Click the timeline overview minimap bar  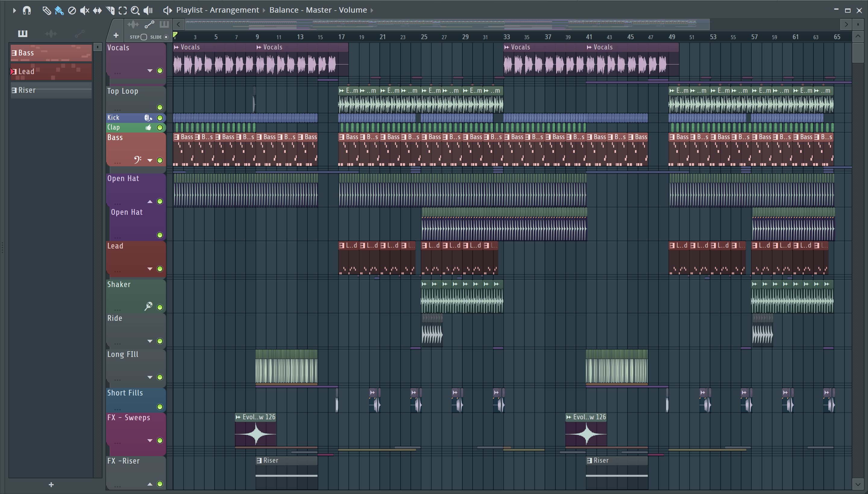pyautogui.click(x=447, y=24)
